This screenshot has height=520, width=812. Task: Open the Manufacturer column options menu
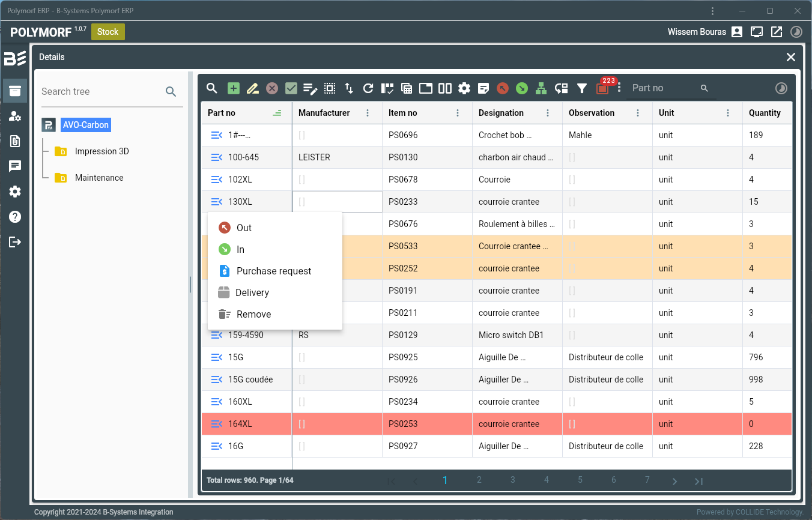368,113
